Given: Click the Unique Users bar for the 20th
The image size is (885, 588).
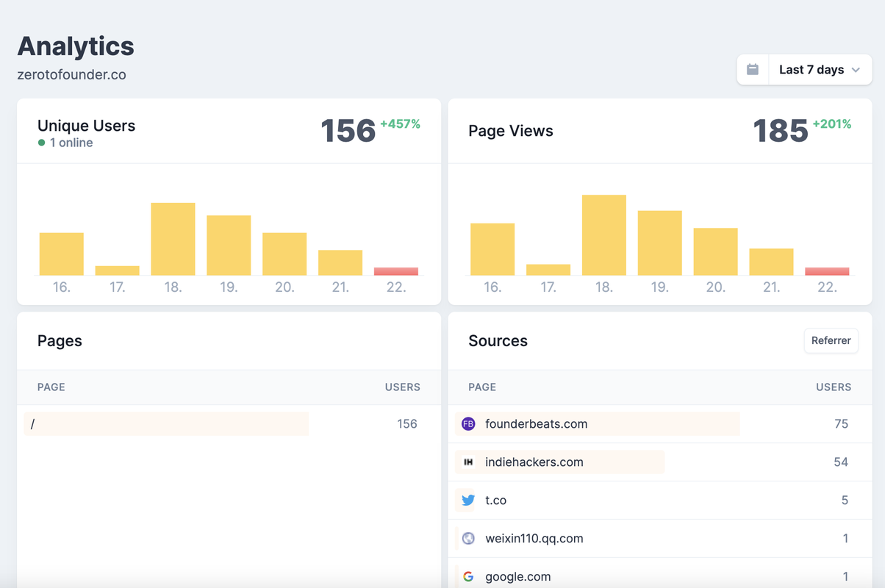Looking at the screenshot, I should point(284,254).
